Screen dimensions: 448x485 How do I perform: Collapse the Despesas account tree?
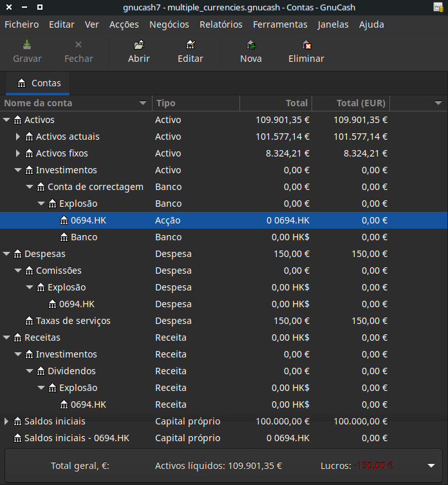pyautogui.click(x=6, y=254)
